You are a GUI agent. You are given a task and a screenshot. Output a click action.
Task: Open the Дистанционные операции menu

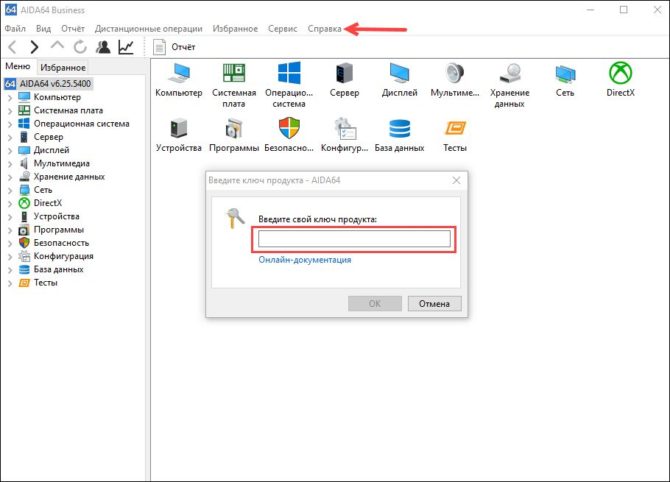[x=148, y=29]
